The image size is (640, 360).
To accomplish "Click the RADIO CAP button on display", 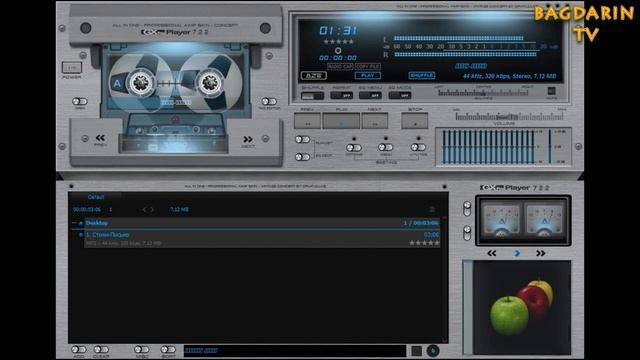I will coord(340,67).
